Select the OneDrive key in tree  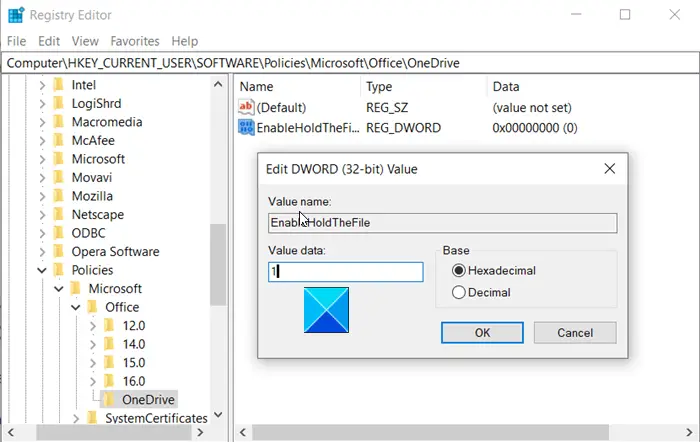pyautogui.click(x=148, y=400)
